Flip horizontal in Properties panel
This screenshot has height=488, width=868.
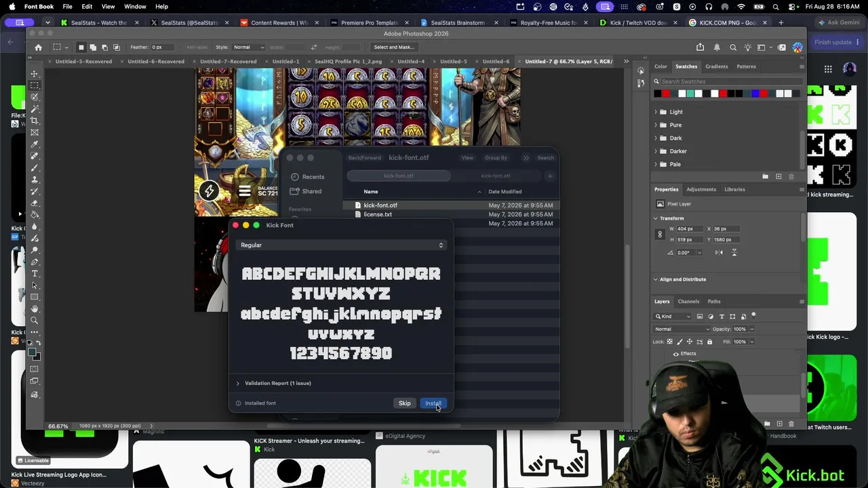(x=719, y=253)
